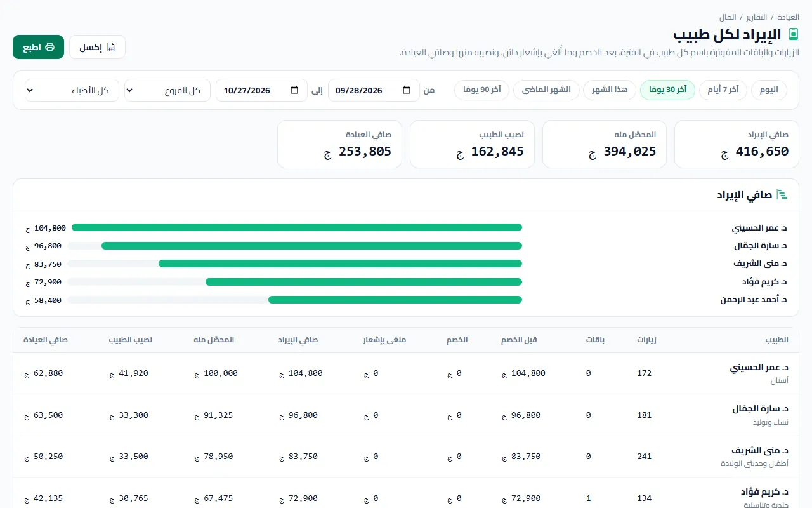Image resolution: width=812 pixels, height=508 pixels.
Task: Go to العيادة breadcrumb link
Action: pyautogui.click(x=788, y=17)
